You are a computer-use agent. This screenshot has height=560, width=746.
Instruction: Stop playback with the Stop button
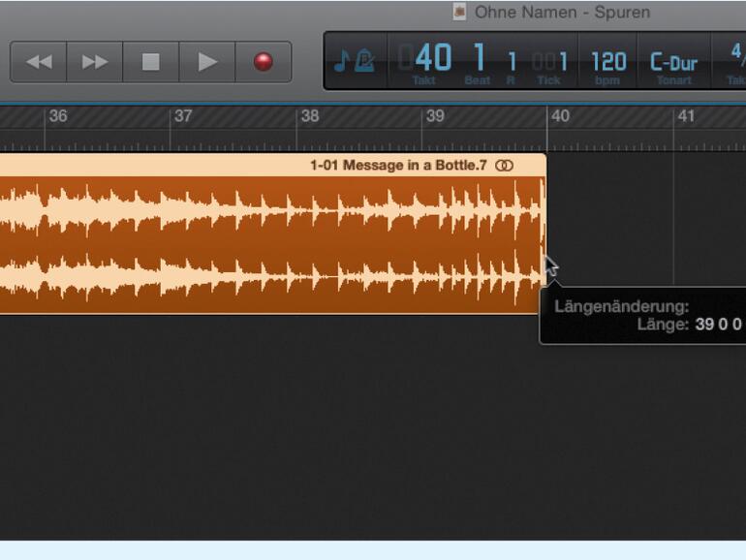point(151,62)
